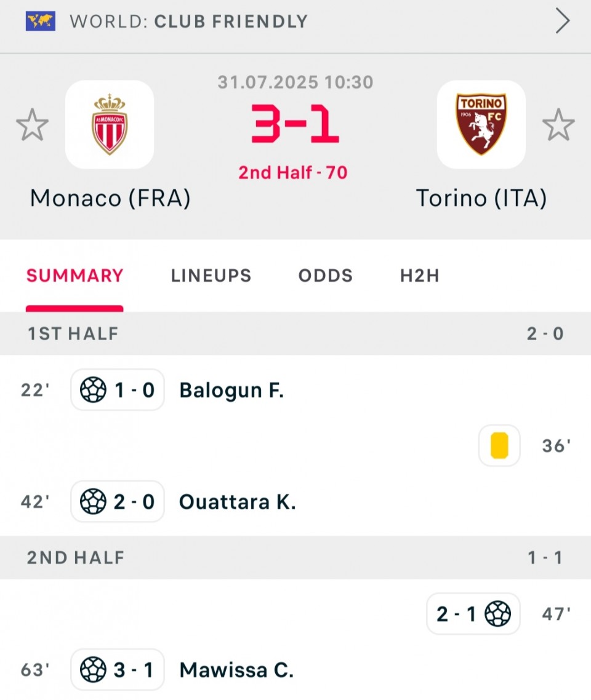Viewport: 591px width, 700px height.
Task: Toggle favorite star for Monaco
Action: pyautogui.click(x=32, y=124)
